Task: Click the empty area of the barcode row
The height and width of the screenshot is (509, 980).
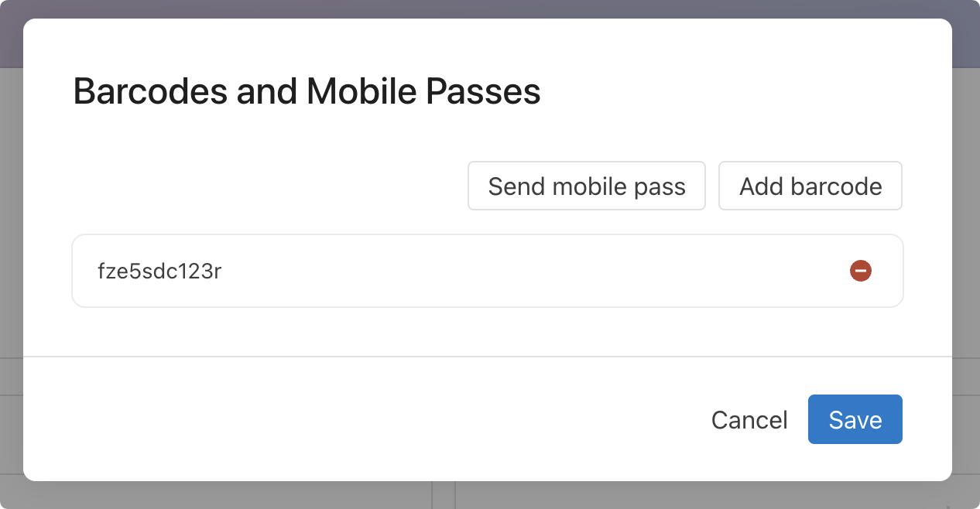Action: click(x=503, y=272)
